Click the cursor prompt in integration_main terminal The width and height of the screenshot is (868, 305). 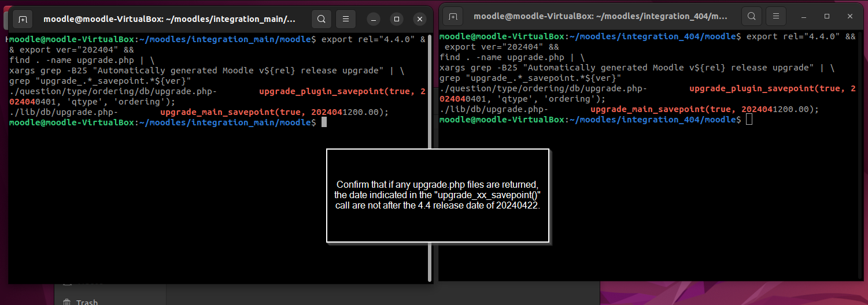(x=324, y=122)
